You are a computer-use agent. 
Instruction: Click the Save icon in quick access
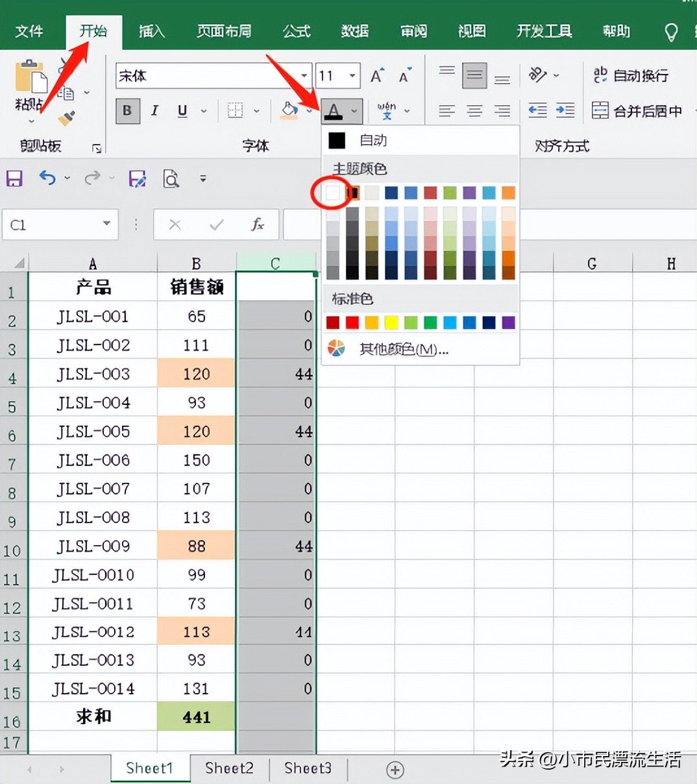(14, 178)
